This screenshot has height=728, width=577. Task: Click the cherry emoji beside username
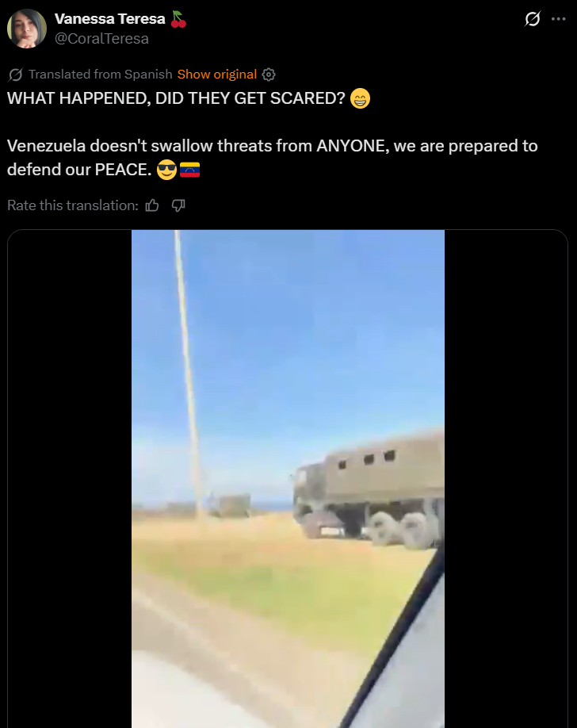tap(178, 19)
